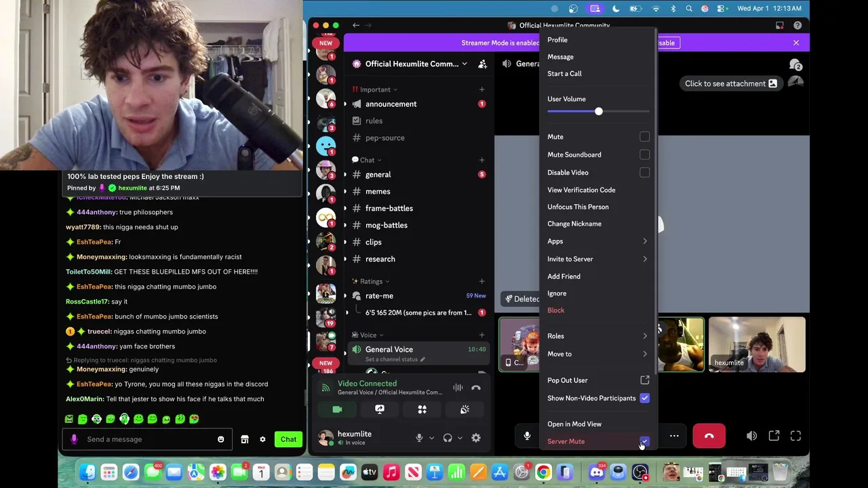Adjust the User Volume slider handle

pos(598,111)
